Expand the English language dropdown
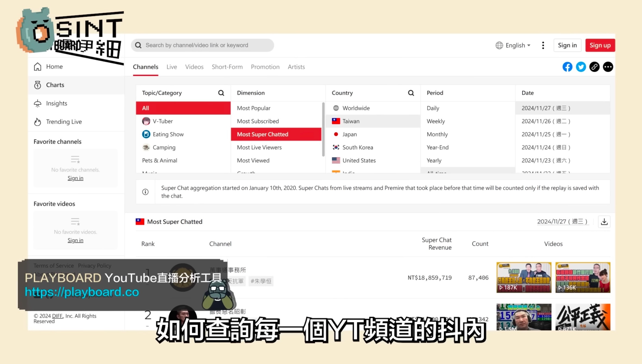 click(x=513, y=45)
